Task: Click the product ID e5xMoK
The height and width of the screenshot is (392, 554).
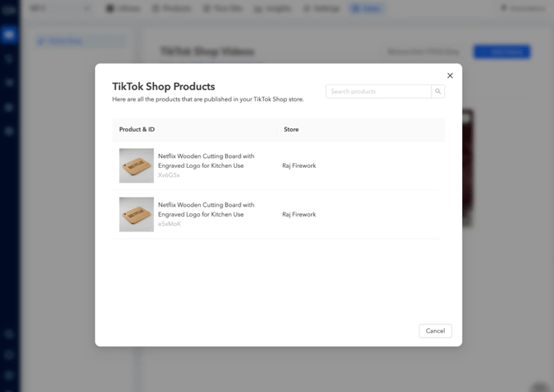Action: 170,224
